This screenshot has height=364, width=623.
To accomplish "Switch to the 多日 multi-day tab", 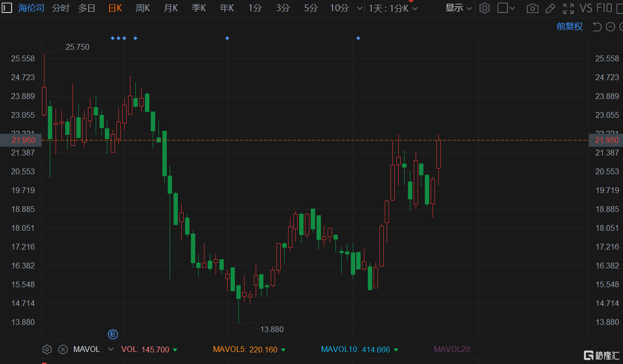I will click(87, 8).
